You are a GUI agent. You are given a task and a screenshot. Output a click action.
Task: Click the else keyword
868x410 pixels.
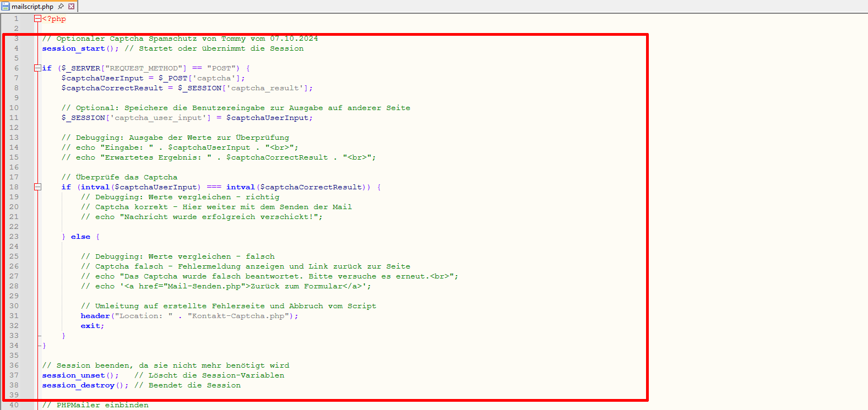[x=80, y=237]
